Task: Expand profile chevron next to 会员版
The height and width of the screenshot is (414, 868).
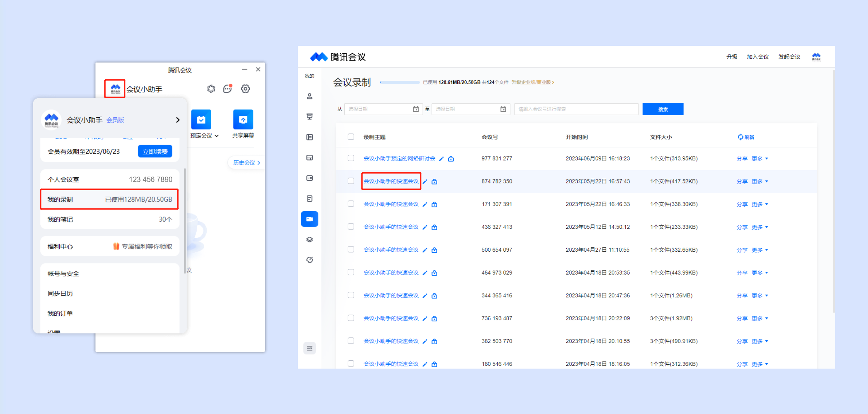Action: 178,120
